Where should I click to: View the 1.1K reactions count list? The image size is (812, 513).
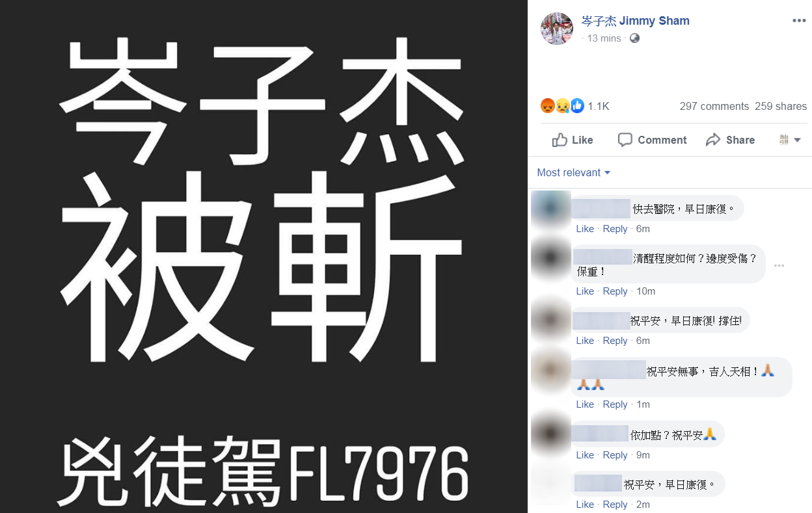[598, 106]
